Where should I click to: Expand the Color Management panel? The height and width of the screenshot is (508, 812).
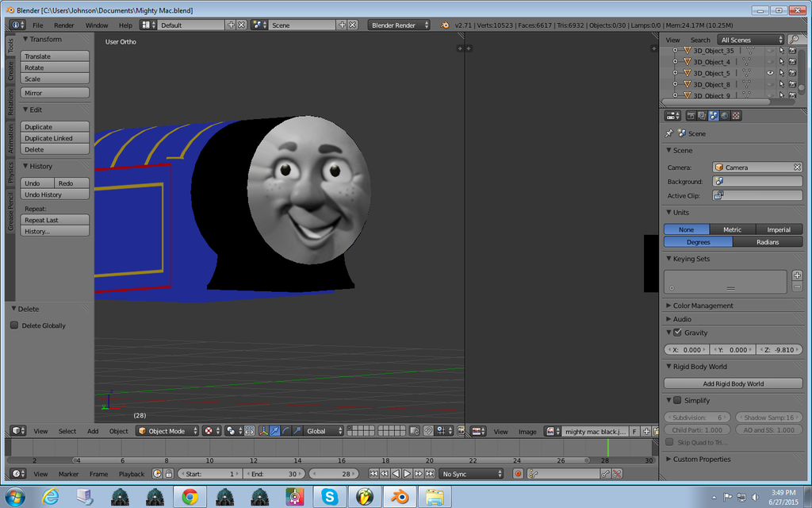[x=703, y=306]
